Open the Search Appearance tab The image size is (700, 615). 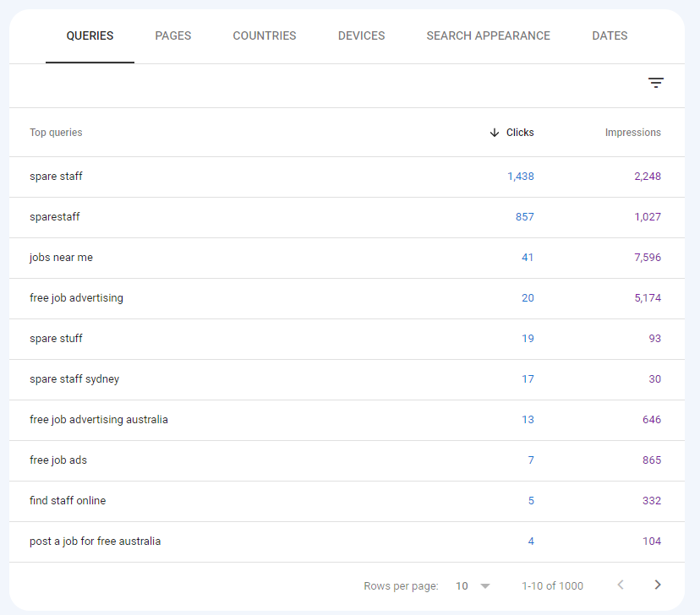pos(488,35)
